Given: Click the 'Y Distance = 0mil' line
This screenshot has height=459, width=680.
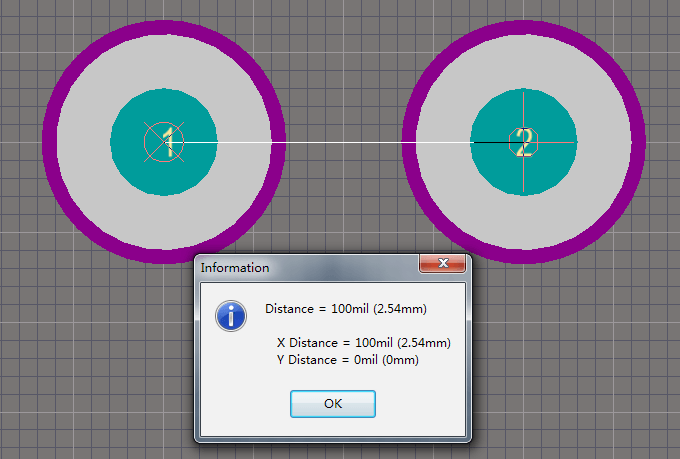Looking at the screenshot, I should pos(347,359).
